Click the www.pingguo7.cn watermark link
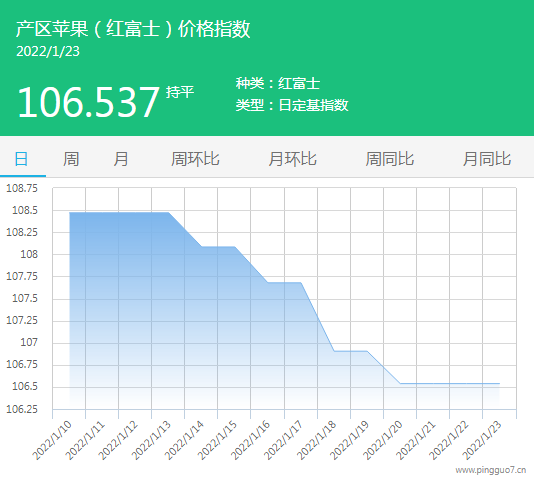 [491, 470]
